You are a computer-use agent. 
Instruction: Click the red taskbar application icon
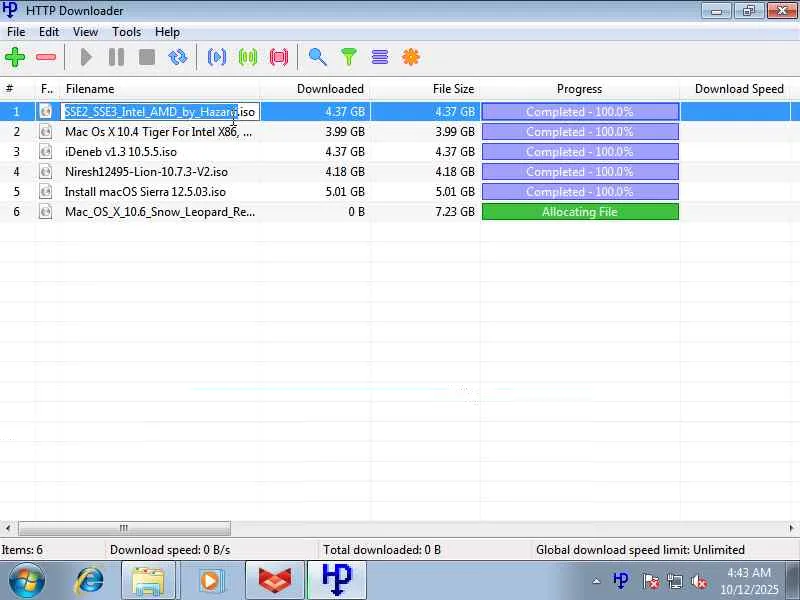point(275,581)
